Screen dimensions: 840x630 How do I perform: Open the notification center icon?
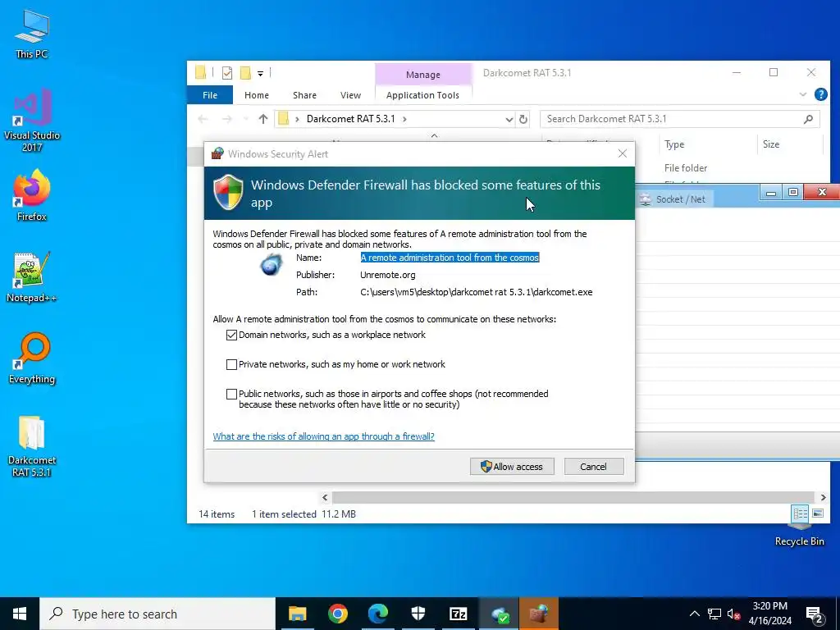[x=815, y=614]
